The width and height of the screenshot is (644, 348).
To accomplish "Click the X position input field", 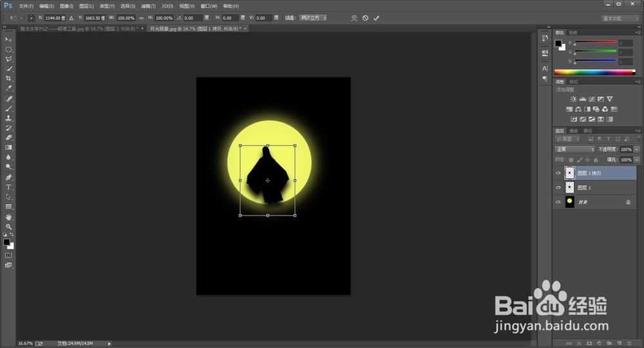I will [x=54, y=18].
